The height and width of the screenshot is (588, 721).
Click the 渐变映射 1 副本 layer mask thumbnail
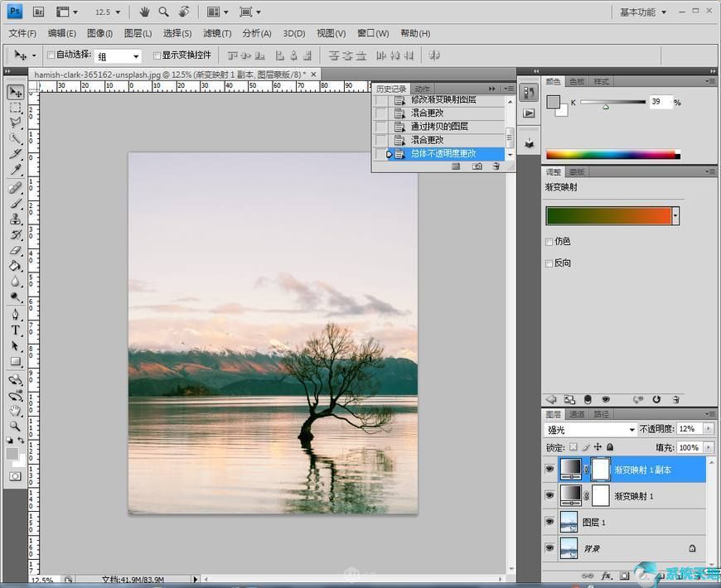601,470
